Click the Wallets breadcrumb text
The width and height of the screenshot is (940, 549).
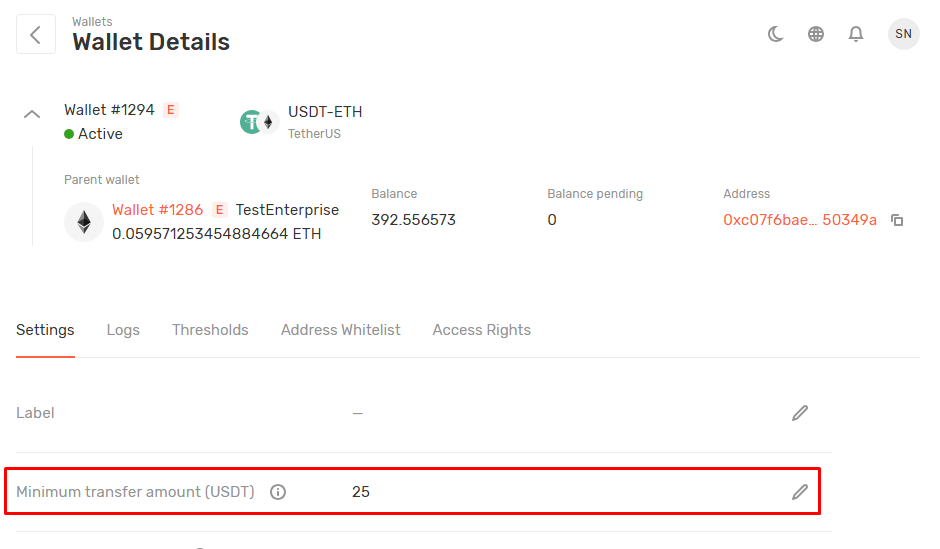(x=92, y=22)
